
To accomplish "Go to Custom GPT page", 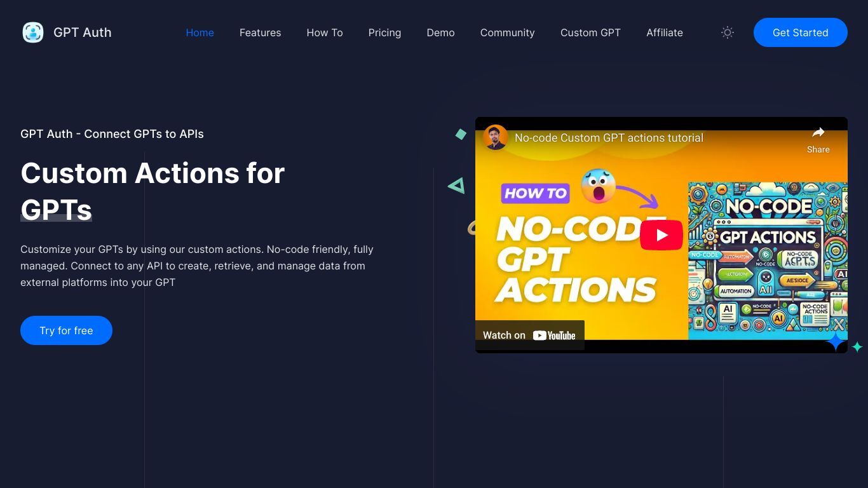I will (x=590, y=32).
